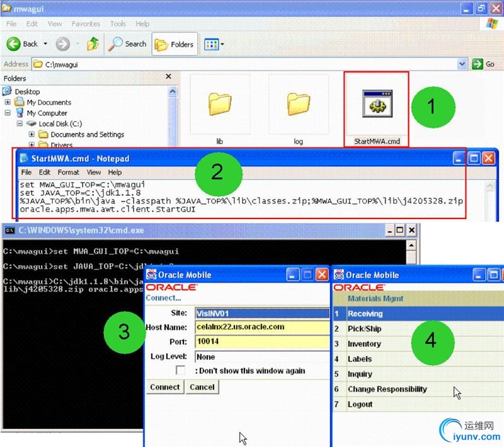Screen dimensions: 504x447
Task: Click Oracle Mobile menu window icon
Action: click(x=338, y=275)
